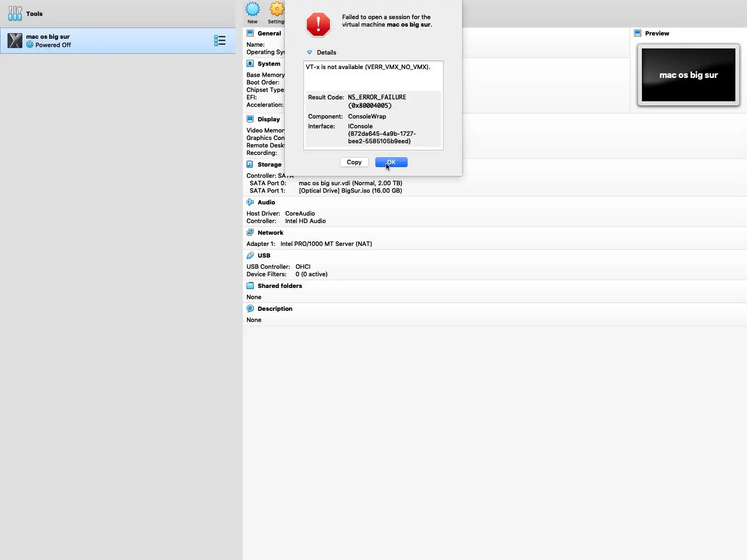Open the Audio settings heading
The height and width of the screenshot is (560, 747).
pos(266,202)
